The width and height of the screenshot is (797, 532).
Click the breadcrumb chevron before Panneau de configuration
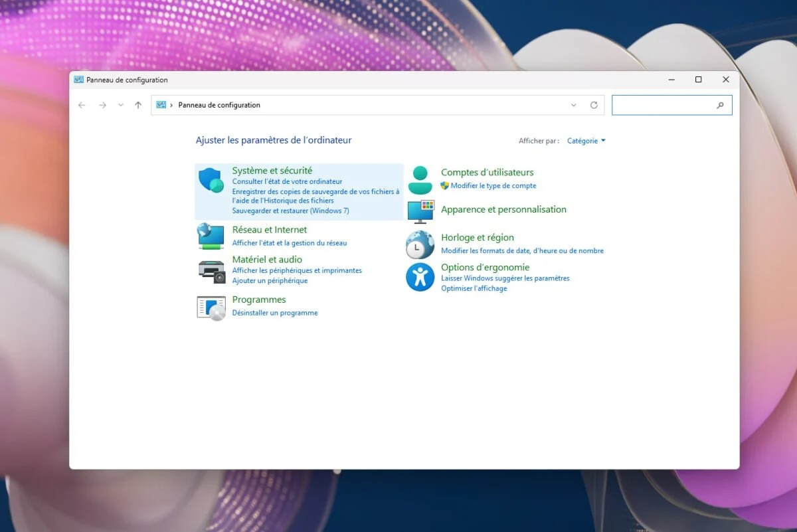171,105
